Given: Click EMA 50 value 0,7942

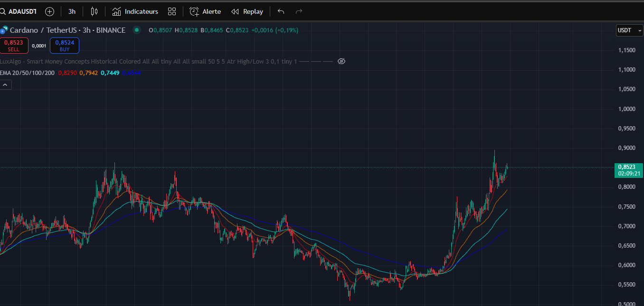Looking at the screenshot, I should [x=89, y=73].
